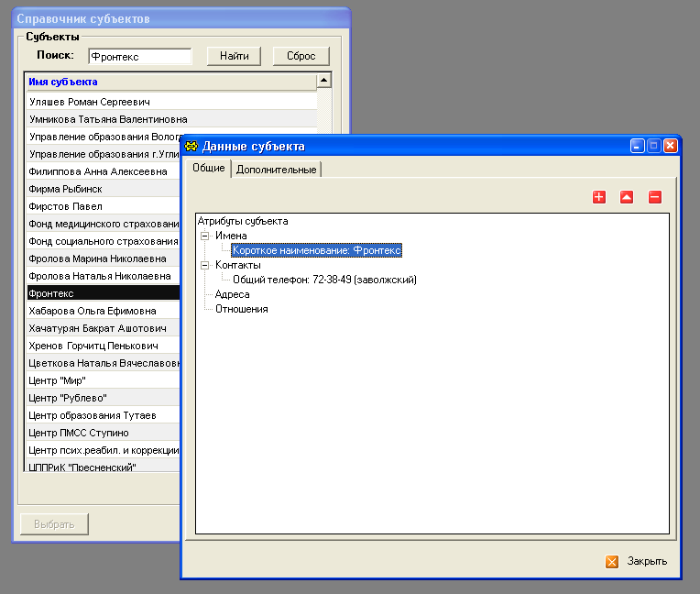Image resolution: width=700 pixels, height=594 pixels.
Task: Click the orange X icon beside Закрыть
Action: [x=612, y=562]
